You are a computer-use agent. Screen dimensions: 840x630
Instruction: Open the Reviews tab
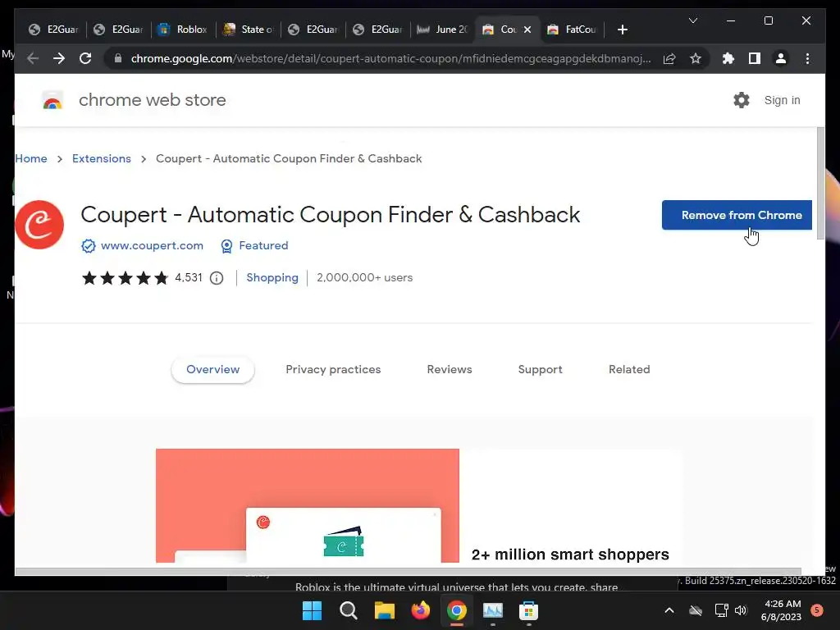[450, 370]
